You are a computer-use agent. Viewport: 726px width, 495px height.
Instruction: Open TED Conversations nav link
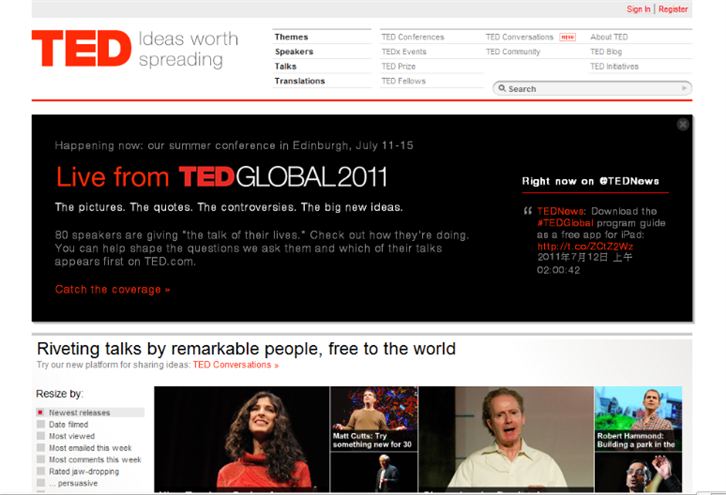click(519, 37)
